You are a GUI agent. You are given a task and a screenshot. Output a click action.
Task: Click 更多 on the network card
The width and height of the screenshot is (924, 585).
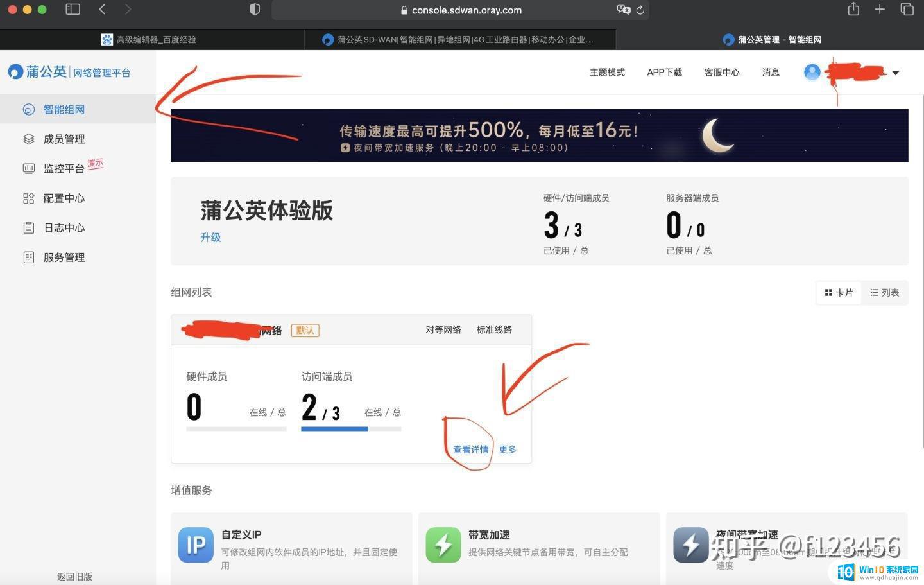[x=508, y=450]
